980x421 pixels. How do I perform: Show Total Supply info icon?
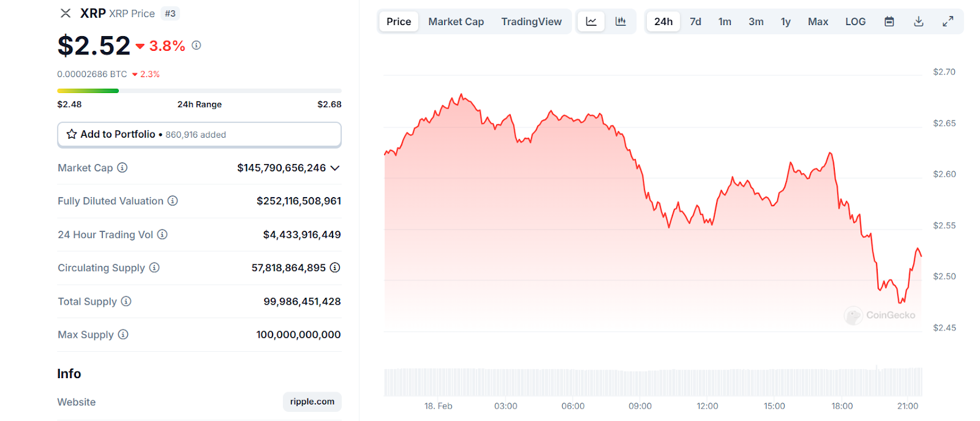tap(126, 301)
